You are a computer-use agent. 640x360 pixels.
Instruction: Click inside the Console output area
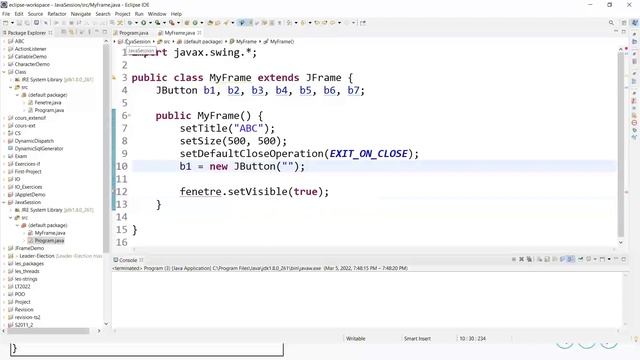pyautogui.click(x=367, y=300)
